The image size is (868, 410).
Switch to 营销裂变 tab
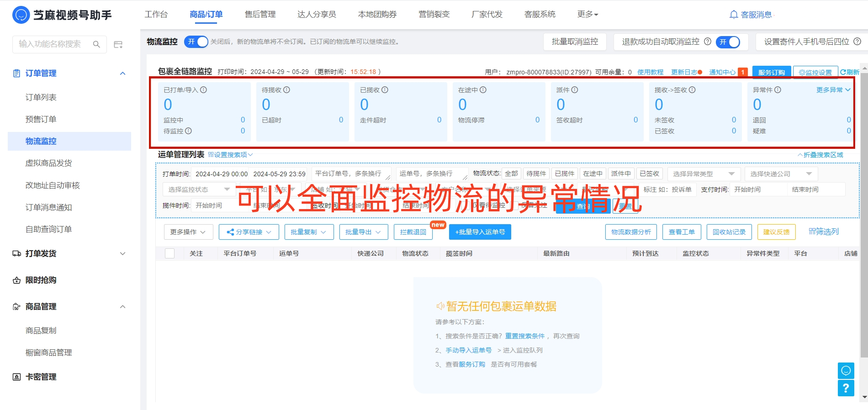434,14
